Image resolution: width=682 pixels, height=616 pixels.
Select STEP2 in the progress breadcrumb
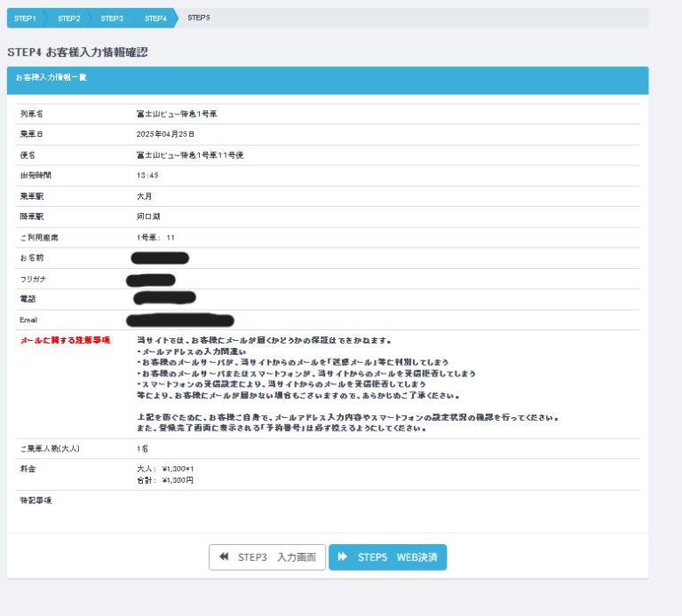tap(68, 18)
